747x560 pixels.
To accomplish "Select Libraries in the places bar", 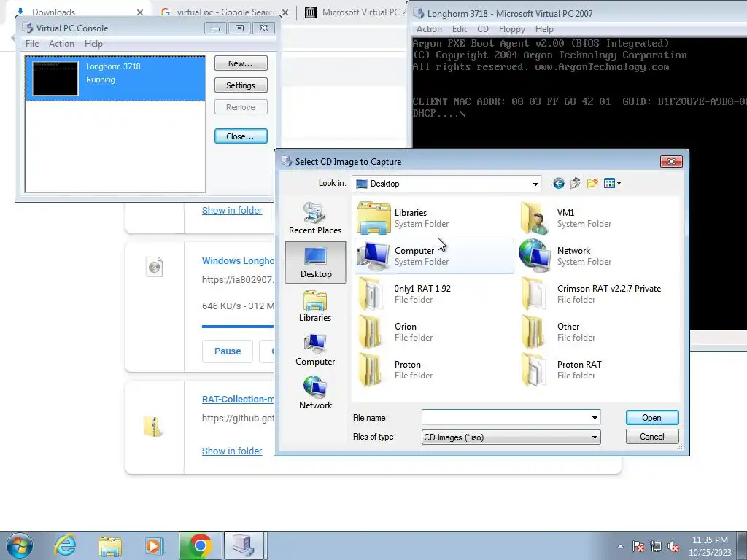I will pos(315,306).
